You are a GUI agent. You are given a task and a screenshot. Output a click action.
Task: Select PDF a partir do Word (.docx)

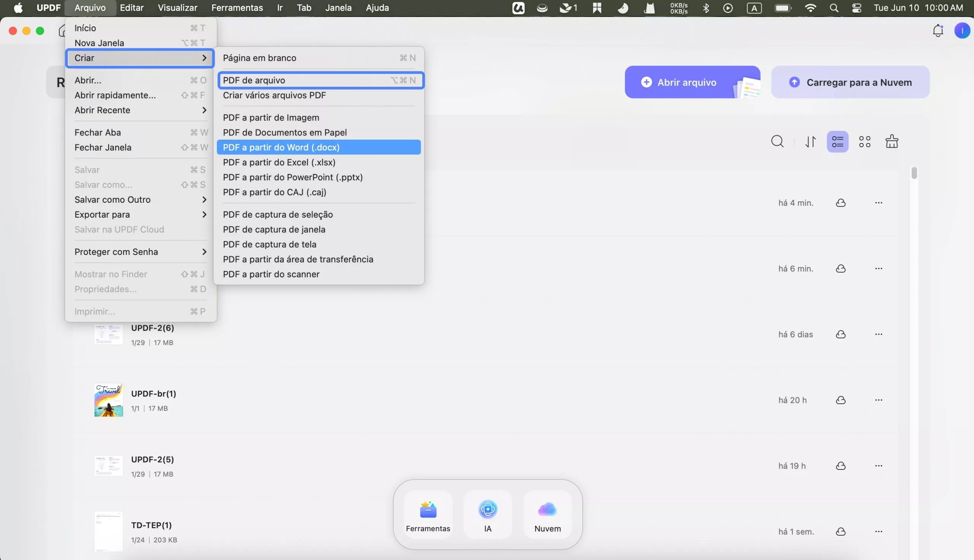pos(319,147)
